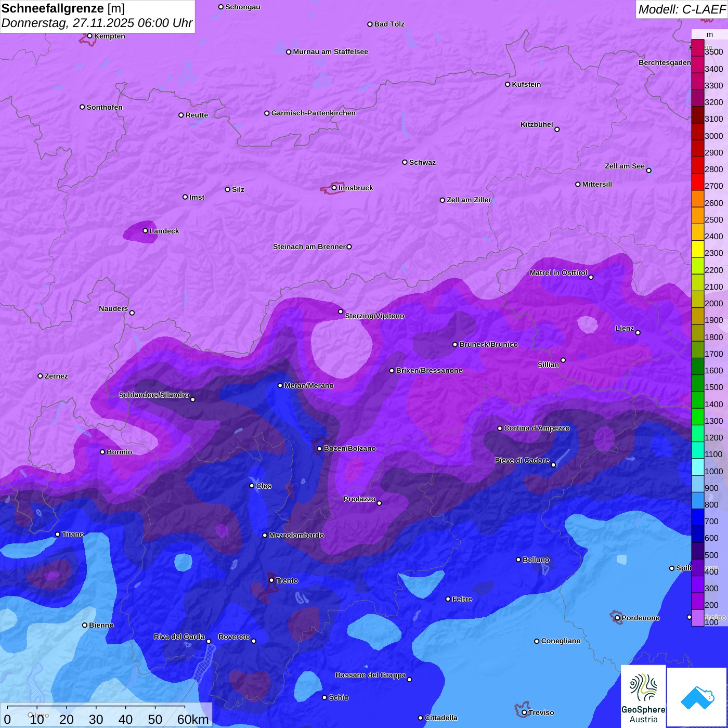Viewport: 728px width, 728px height.
Task: Click the Schwaz city marker dot
Action: pyautogui.click(x=405, y=162)
